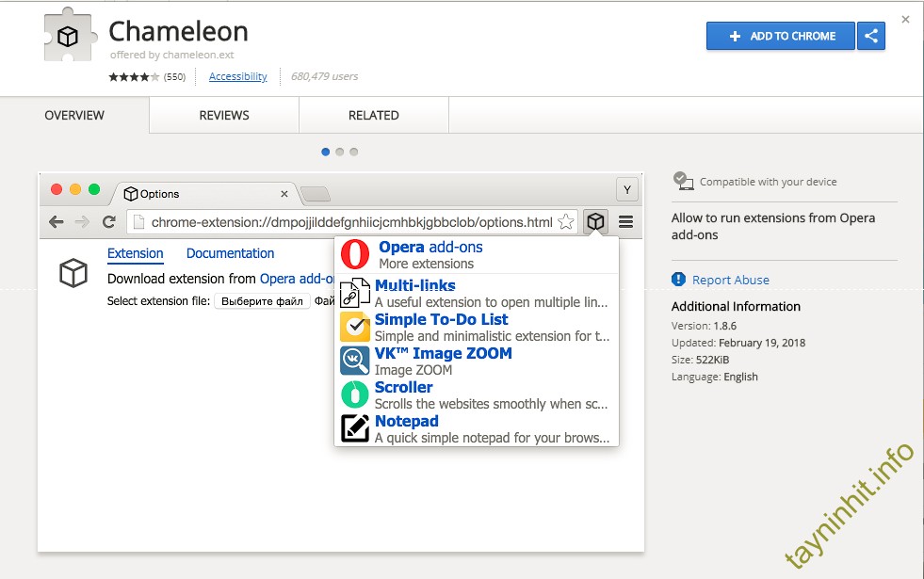924x579 pixels.
Task: Click the bookmark star in address bar
Action: pos(565,222)
